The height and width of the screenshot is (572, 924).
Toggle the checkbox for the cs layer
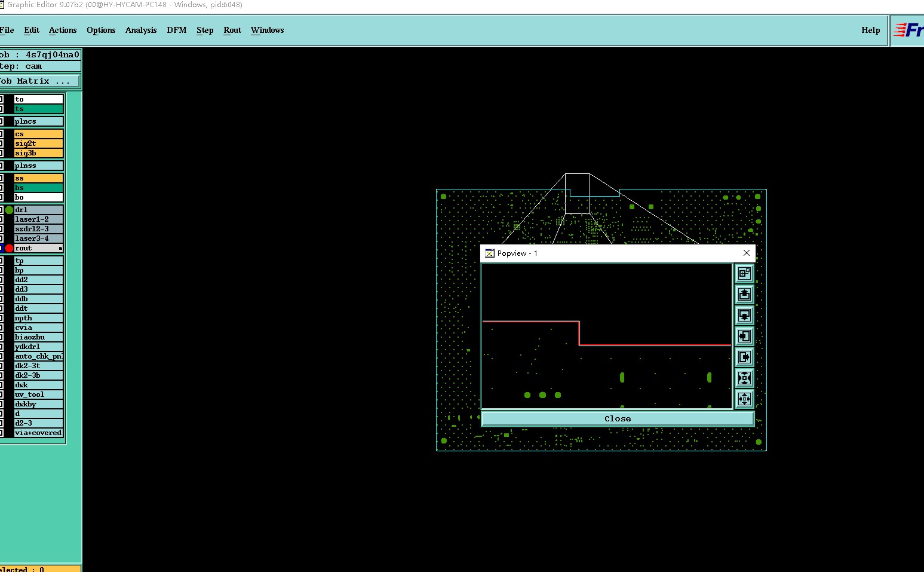point(2,134)
